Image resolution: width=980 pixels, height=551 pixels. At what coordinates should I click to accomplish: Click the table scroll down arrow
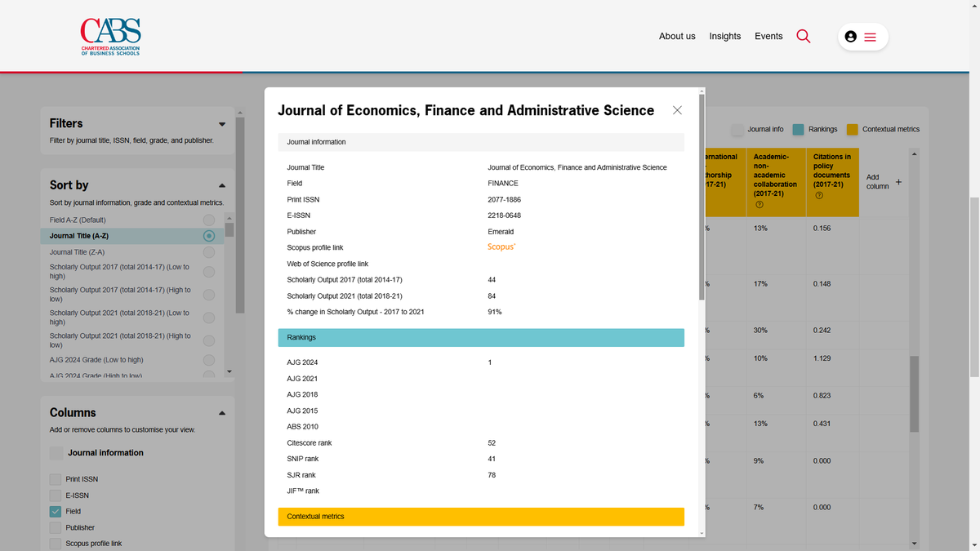click(x=914, y=544)
